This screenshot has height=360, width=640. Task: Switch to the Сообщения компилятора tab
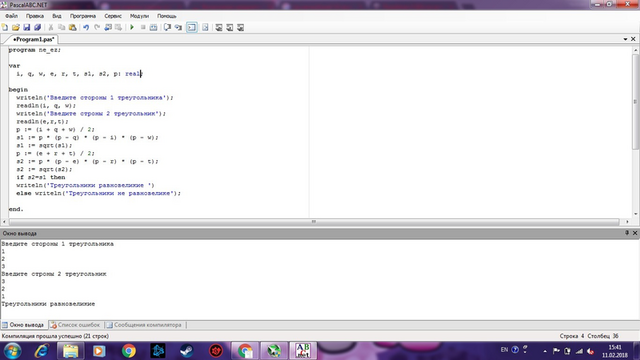click(144, 325)
